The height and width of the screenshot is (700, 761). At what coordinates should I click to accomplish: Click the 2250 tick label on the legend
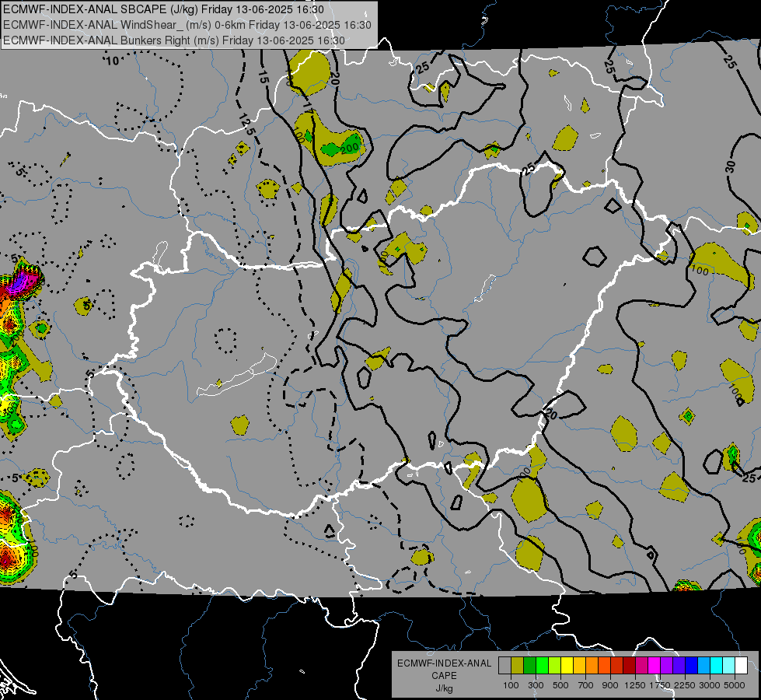click(x=685, y=685)
